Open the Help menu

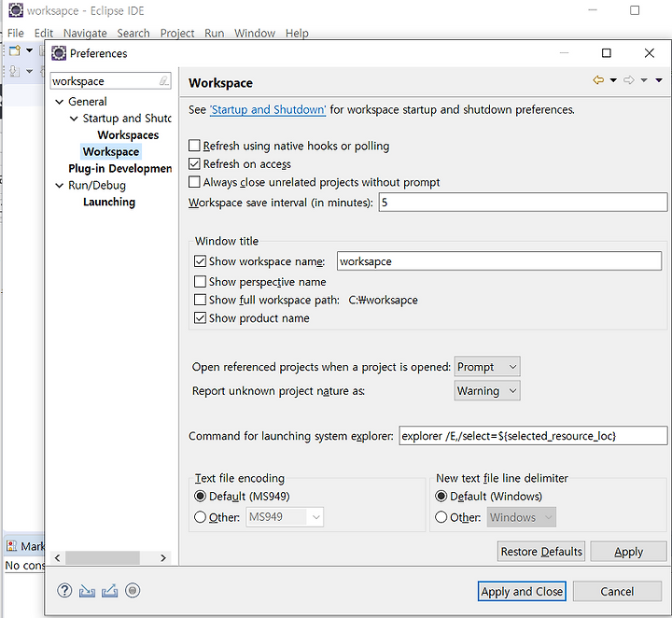(297, 33)
